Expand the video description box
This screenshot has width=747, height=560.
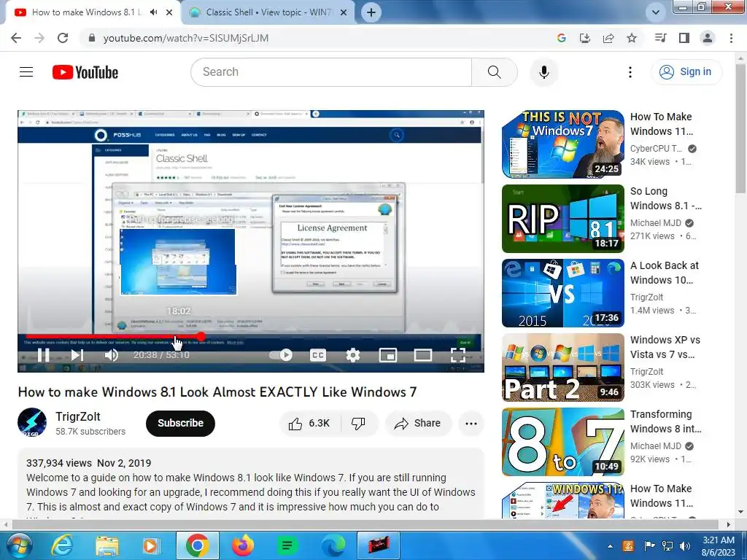[251, 483]
